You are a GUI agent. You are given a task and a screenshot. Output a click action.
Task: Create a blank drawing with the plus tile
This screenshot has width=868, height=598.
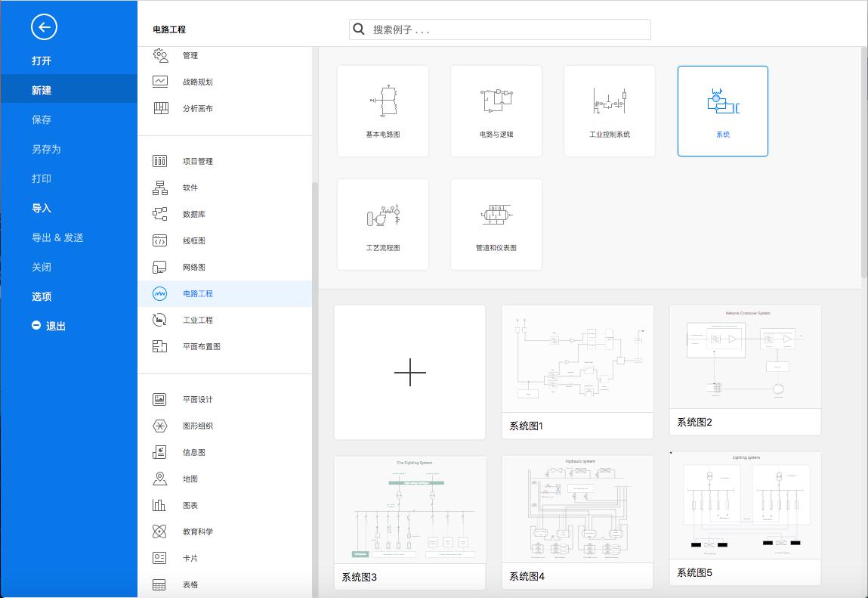tap(409, 372)
